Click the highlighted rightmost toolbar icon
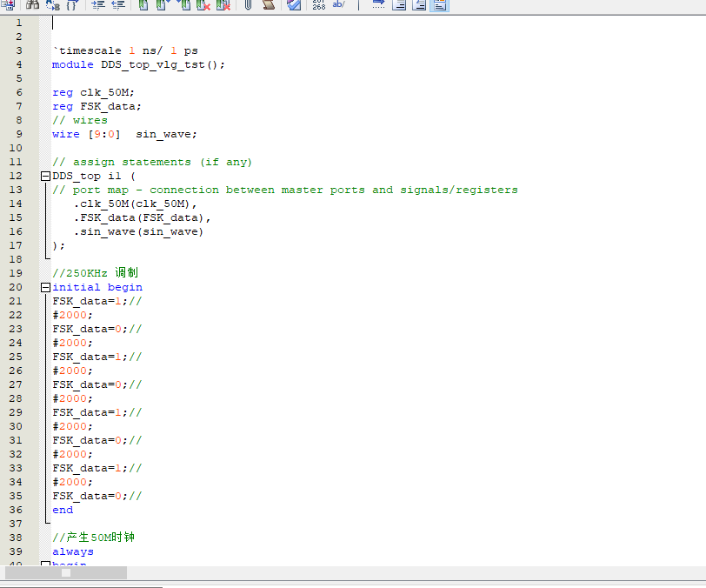The height and width of the screenshot is (588, 706). click(x=439, y=4)
